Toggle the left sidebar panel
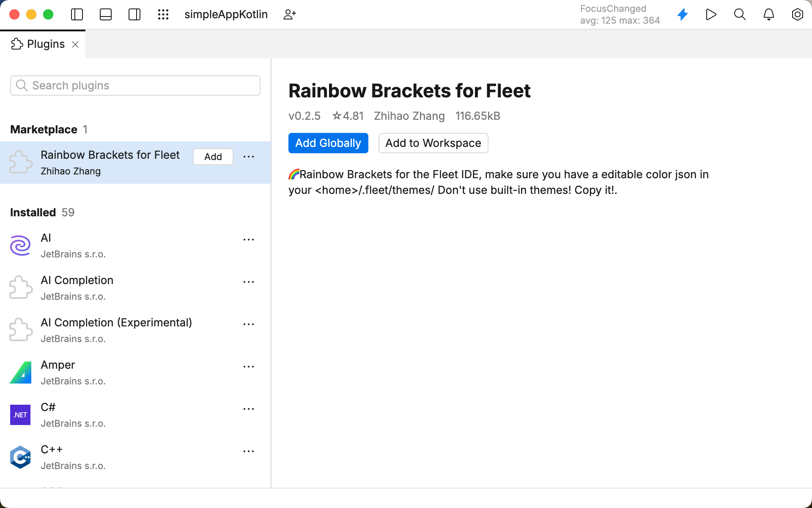 pyautogui.click(x=77, y=14)
